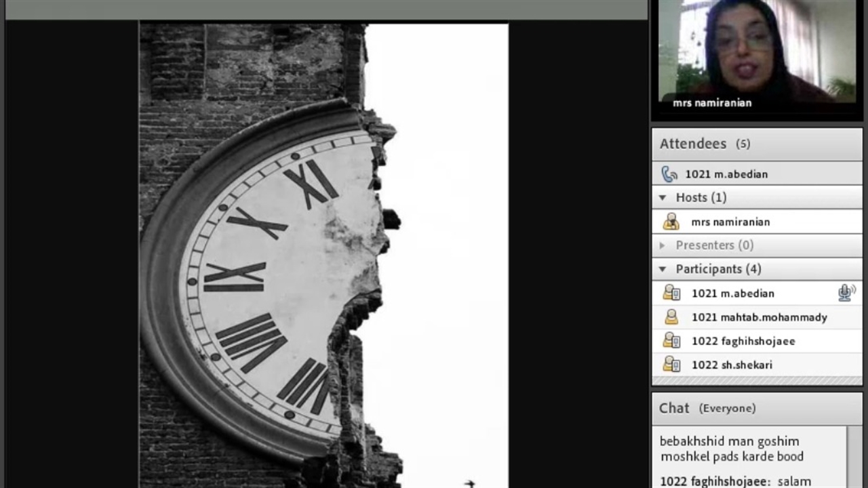
Task: Expand the Presenters group arrow
Action: click(663, 245)
